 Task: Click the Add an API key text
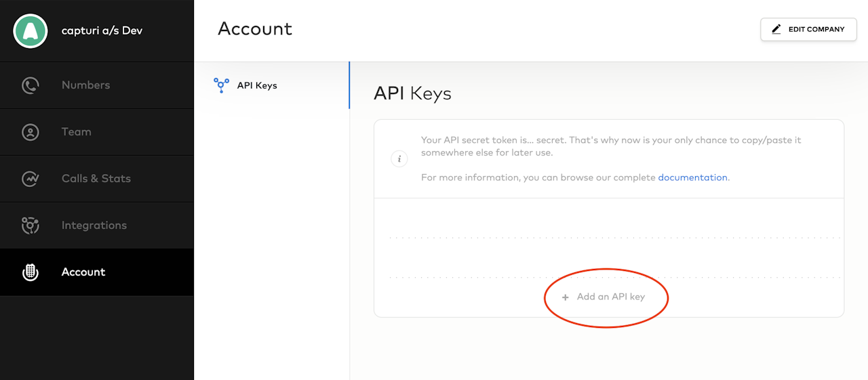click(610, 297)
